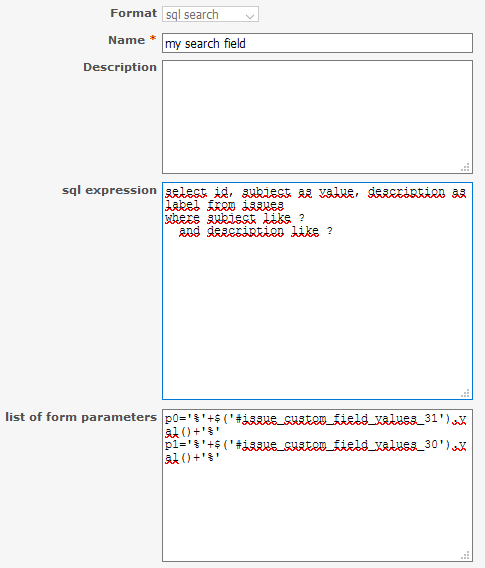Grab the form parameters box resize handle

[x=465, y=555]
